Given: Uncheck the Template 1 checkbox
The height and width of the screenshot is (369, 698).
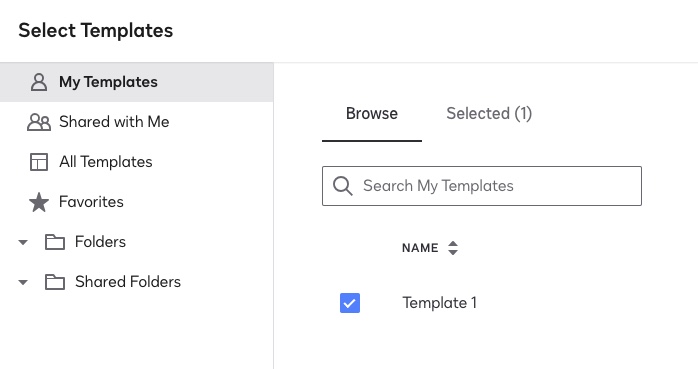Looking at the screenshot, I should tap(350, 303).
